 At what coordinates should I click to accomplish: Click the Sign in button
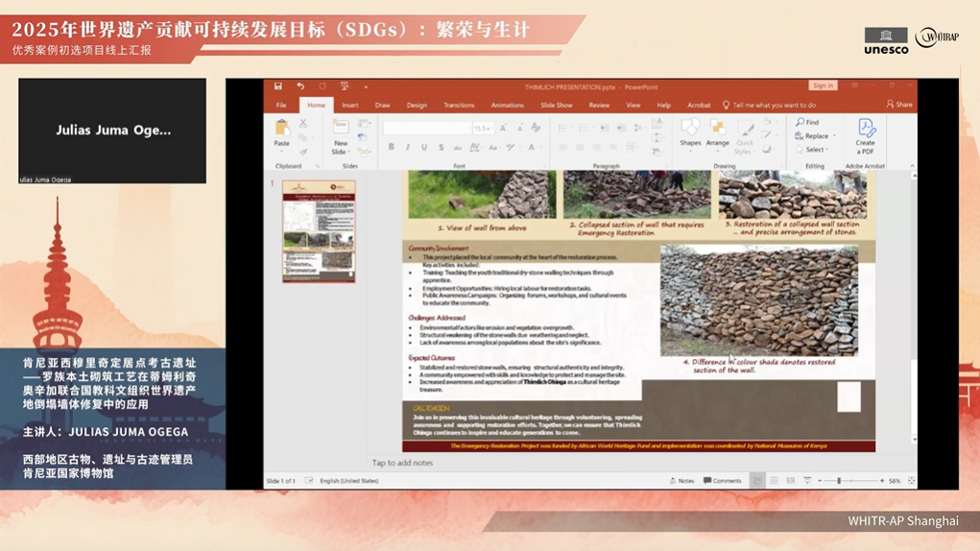click(x=823, y=86)
